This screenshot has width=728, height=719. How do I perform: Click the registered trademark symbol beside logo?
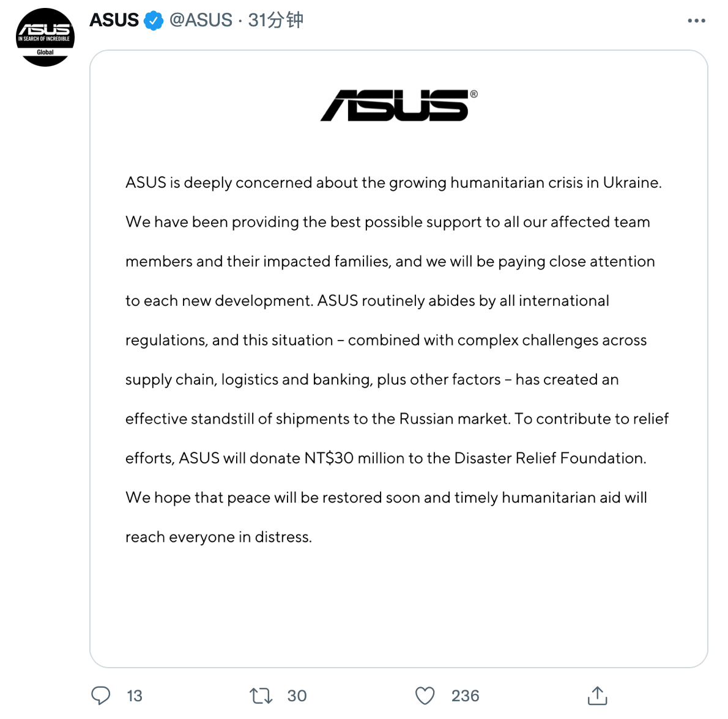[x=474, y=94]
